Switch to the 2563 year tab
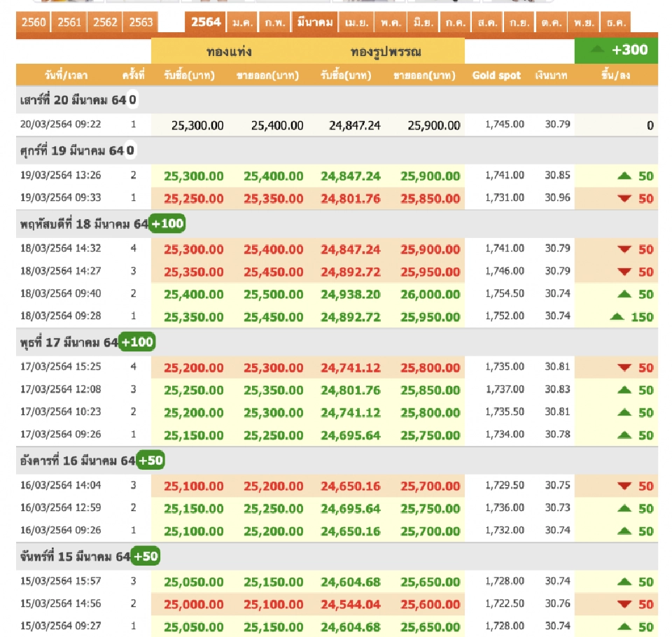This screenshot has height=637, width=672. (x=141, y=22)
